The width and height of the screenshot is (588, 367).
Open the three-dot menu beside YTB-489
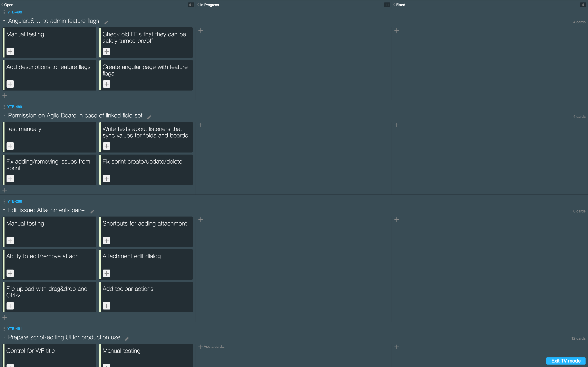coord(4,107)
